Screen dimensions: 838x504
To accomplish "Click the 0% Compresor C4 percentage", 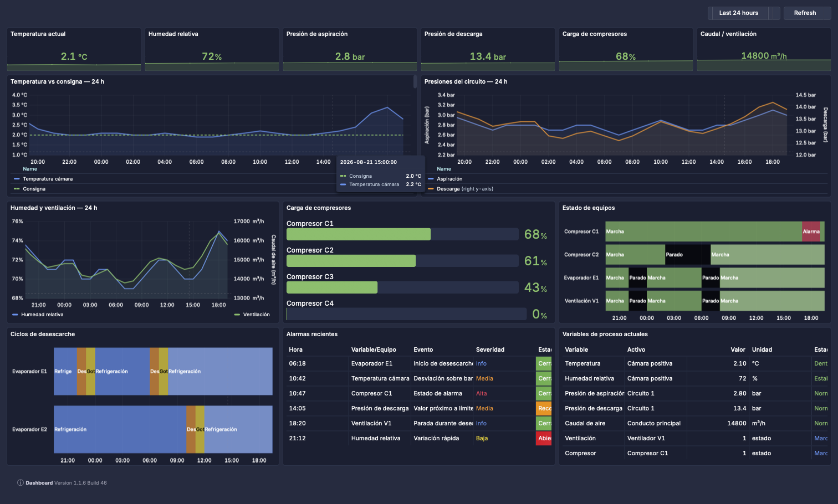I will pyautogui.click(x=539, y=314).
